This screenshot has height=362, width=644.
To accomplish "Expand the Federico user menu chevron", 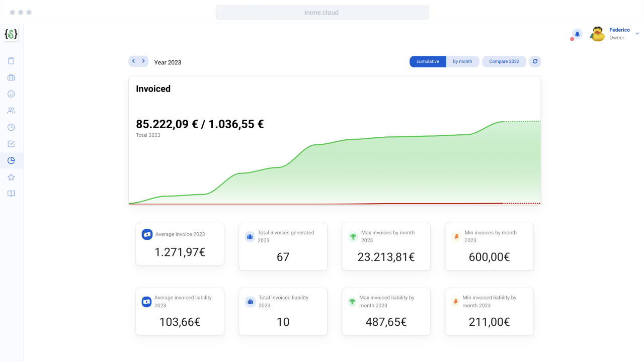I will coord(637,34).
